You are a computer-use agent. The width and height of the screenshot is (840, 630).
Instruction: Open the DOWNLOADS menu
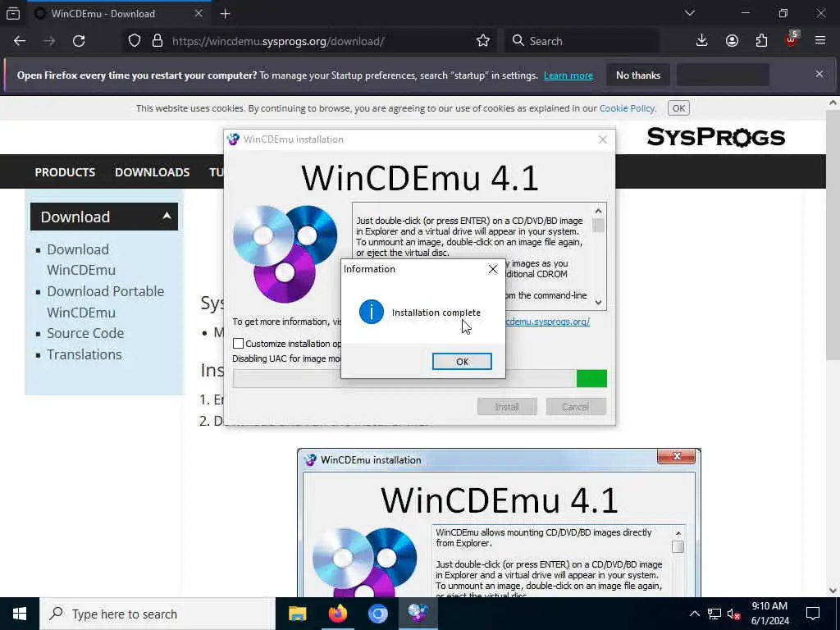(x=152, y=172)
